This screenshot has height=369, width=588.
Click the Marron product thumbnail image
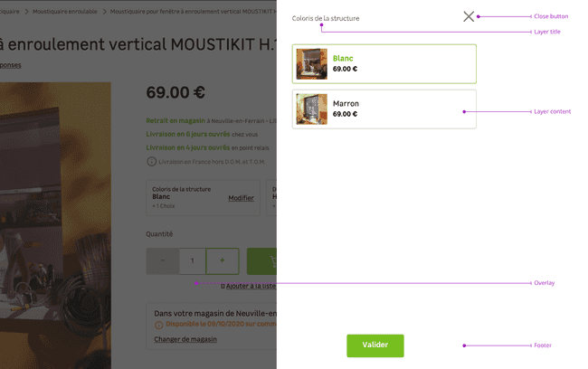point(312,109)
